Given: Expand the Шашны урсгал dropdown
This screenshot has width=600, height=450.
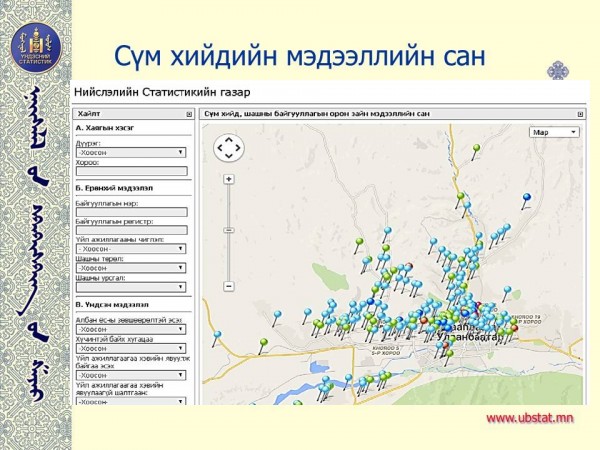Looking at the screenshot, I should (x=131, y=287).
